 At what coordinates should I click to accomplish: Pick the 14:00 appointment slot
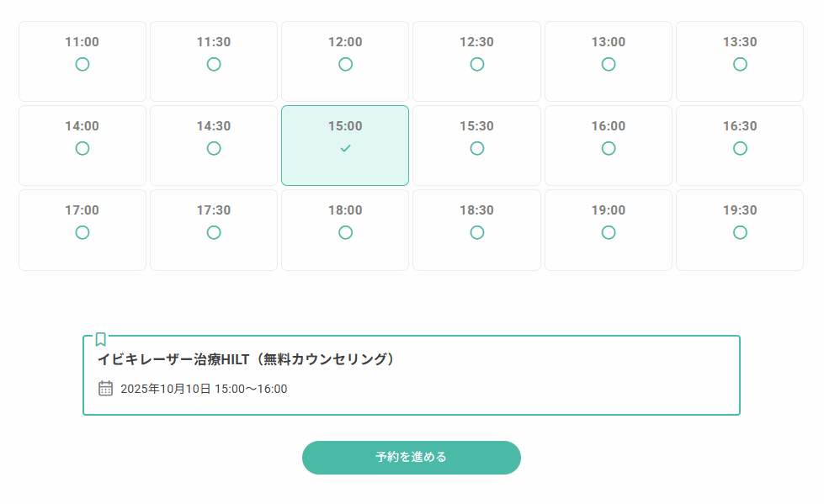point(82,146)
